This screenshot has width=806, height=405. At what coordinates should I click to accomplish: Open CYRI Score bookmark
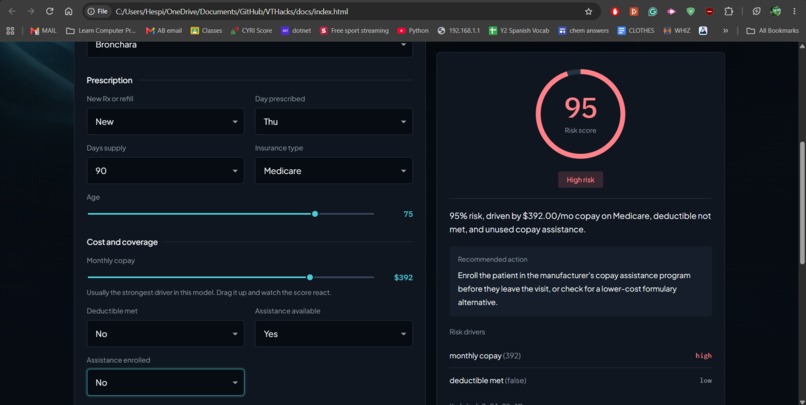click(x=251, y=31)
